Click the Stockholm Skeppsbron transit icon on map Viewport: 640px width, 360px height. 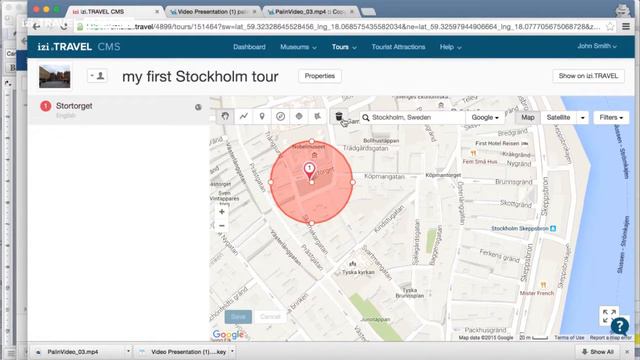[553, 229]
